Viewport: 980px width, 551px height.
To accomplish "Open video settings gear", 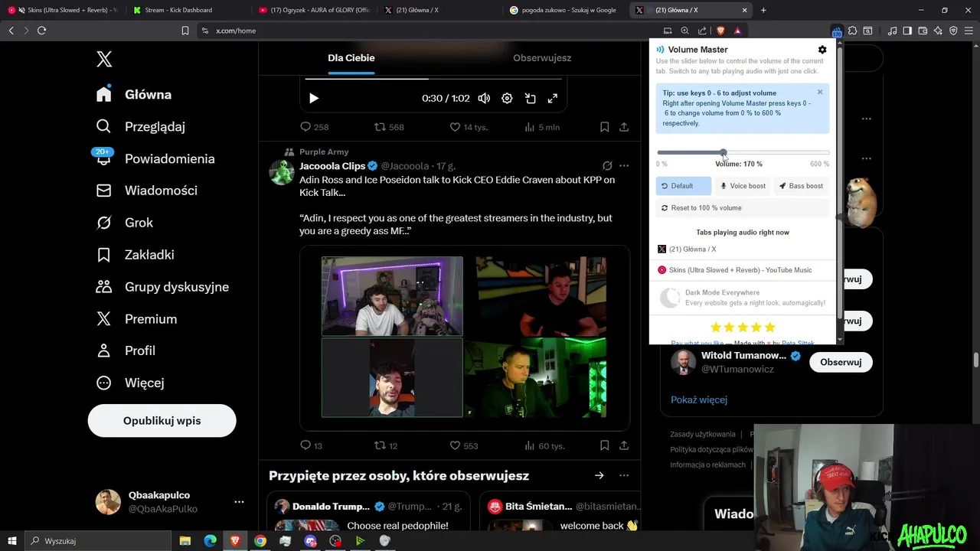I will click(507, 98).
